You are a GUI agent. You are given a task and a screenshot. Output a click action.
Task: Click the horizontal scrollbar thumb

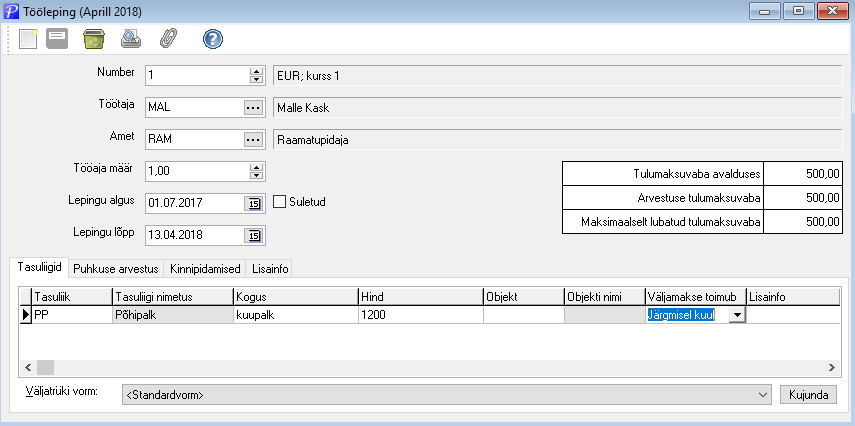tap(45, 368)
